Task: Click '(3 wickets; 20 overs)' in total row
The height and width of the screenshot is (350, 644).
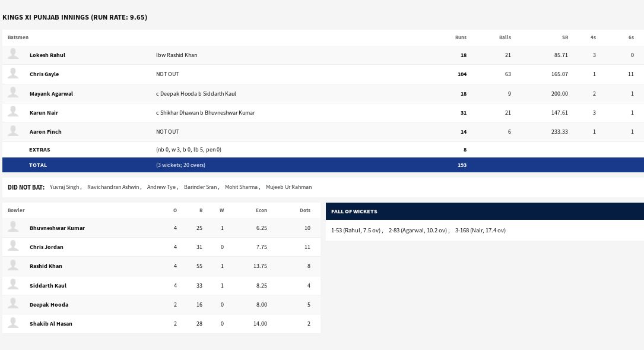Action: point(180,165)
